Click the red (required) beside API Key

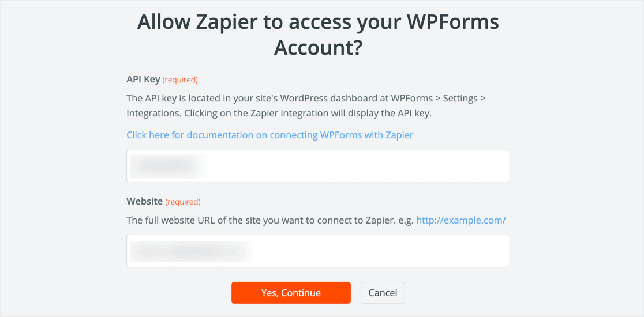pos(180,80)
